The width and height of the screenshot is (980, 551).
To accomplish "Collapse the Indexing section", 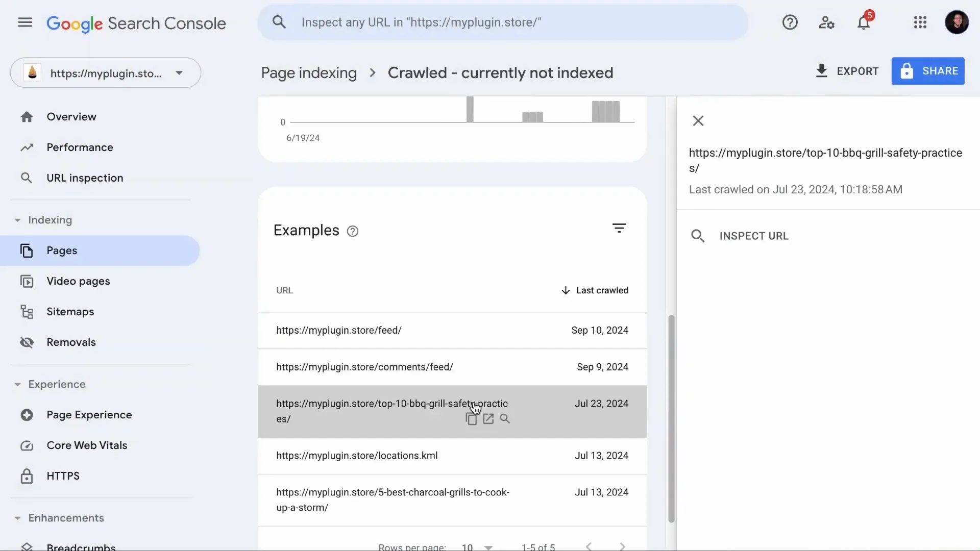I will click(x=17, y=220).
